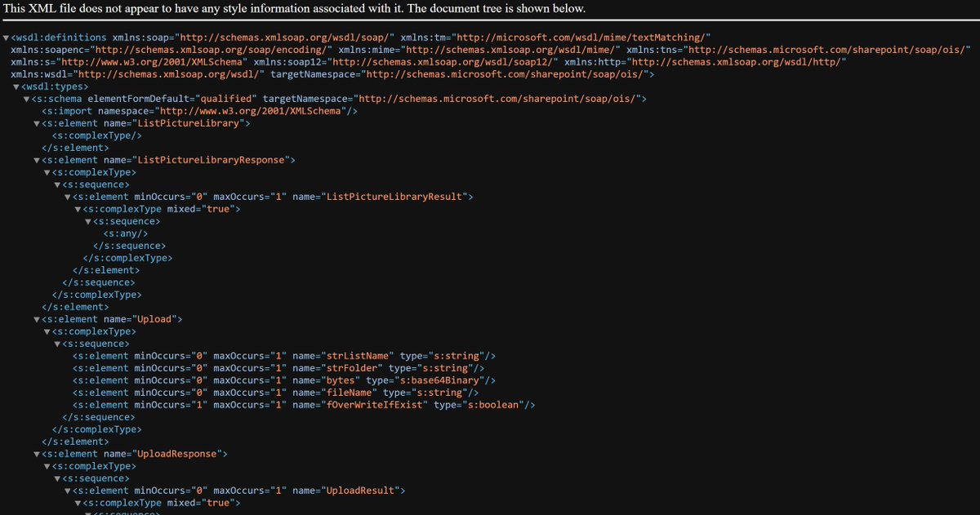Click the xmlns:wsdl namespace URL
980x515 pixels.
(x=168, y=74)
